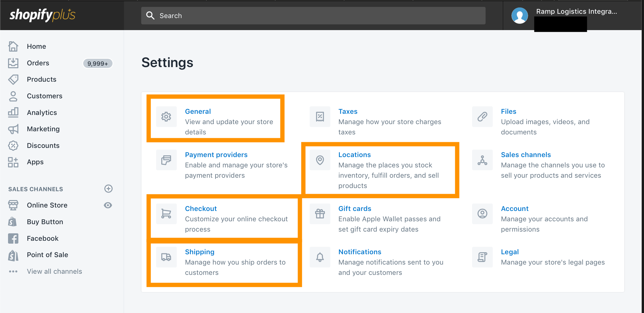644x313 pixels.
Task: Go to Home in the sidebar
Action: 36,46
